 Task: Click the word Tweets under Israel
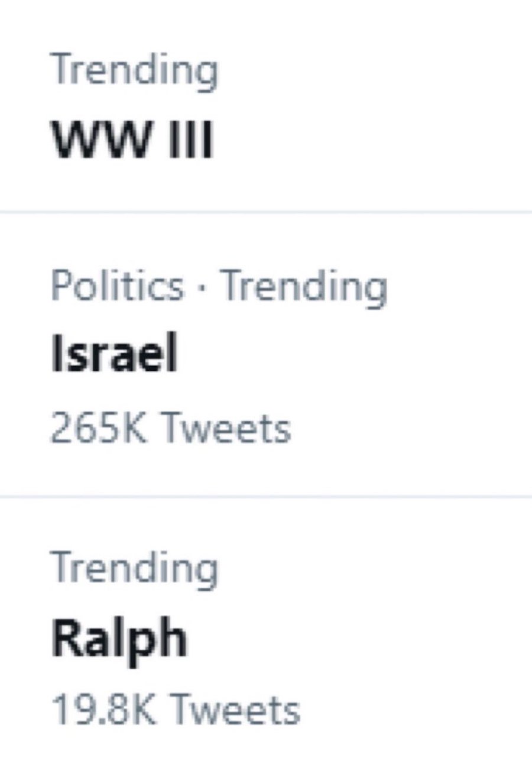click(225, 428)
